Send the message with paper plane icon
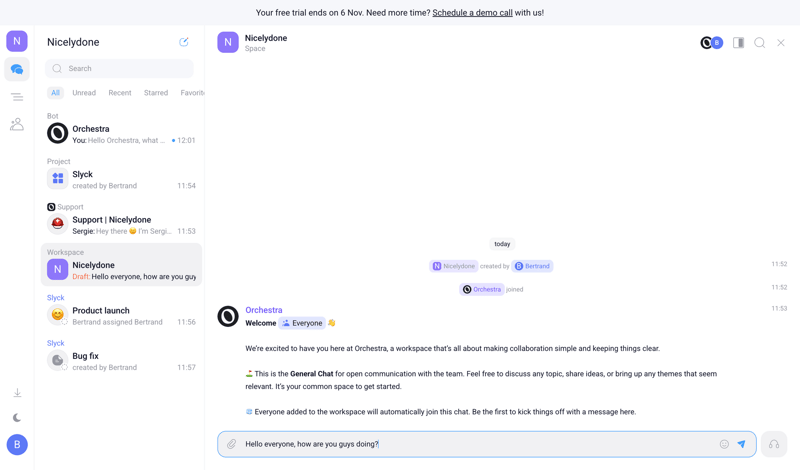 tap(742, 444)
